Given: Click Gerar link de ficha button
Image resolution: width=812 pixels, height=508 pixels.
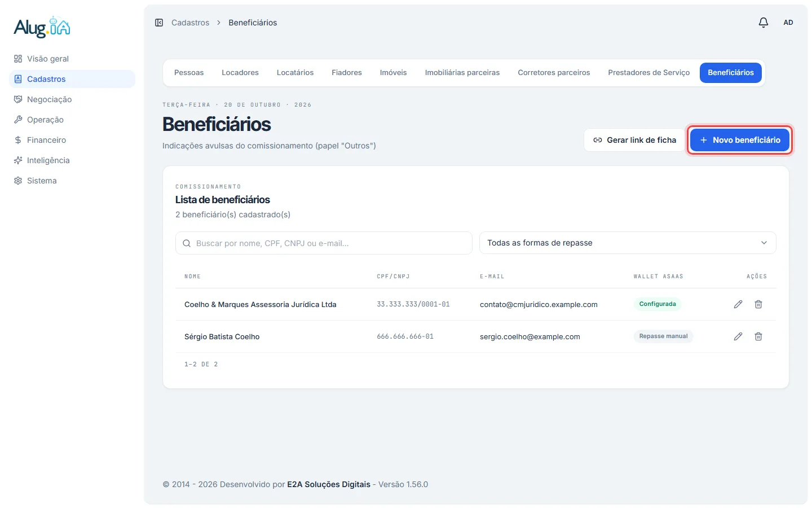Looking at the screenshot, I should (x=634, y=140).
